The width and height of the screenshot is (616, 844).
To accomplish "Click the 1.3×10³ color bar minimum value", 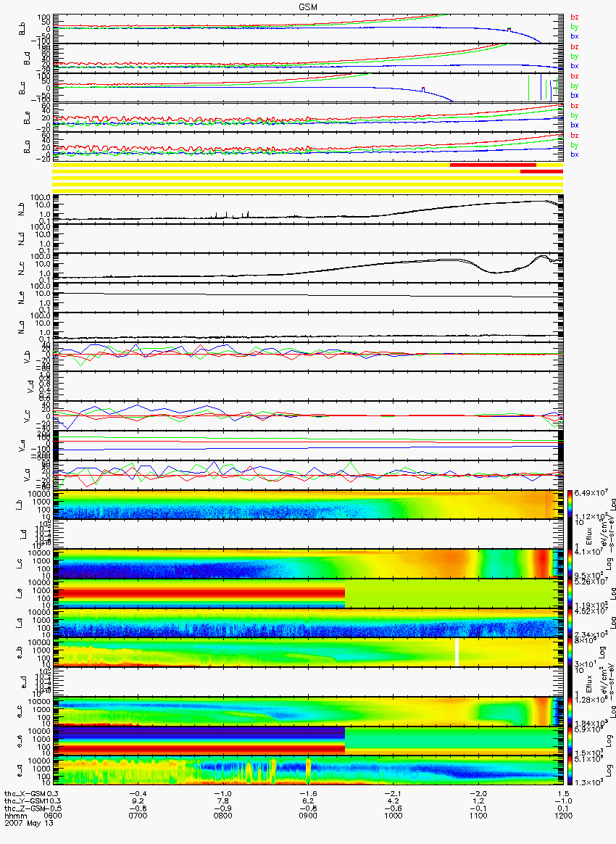I will click(x=588, y=782).
